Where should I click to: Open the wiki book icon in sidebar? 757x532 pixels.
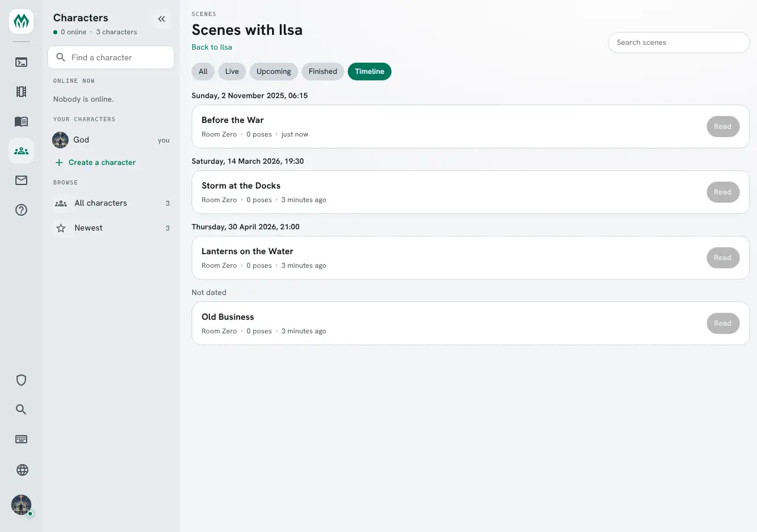(x=21, y=121)
